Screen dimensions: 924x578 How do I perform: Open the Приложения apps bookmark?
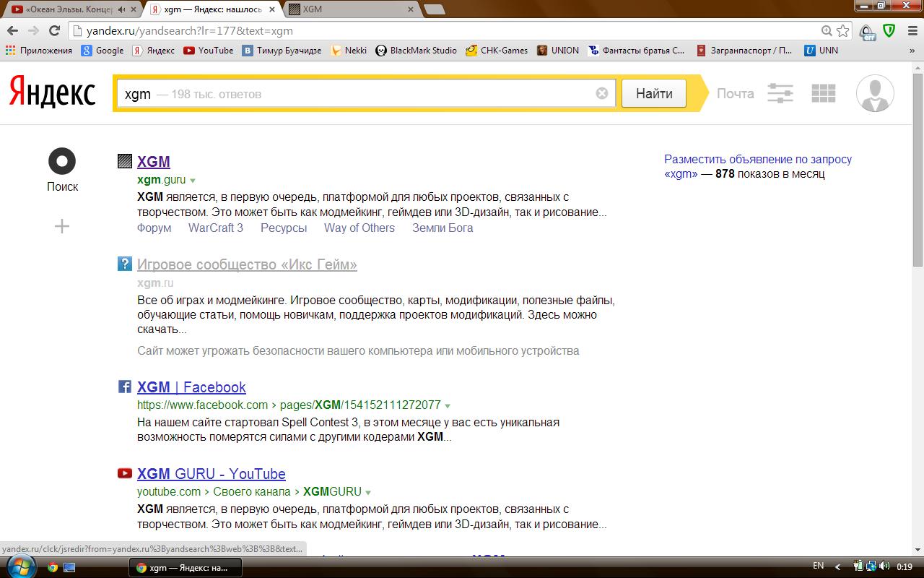click(39, 51)
